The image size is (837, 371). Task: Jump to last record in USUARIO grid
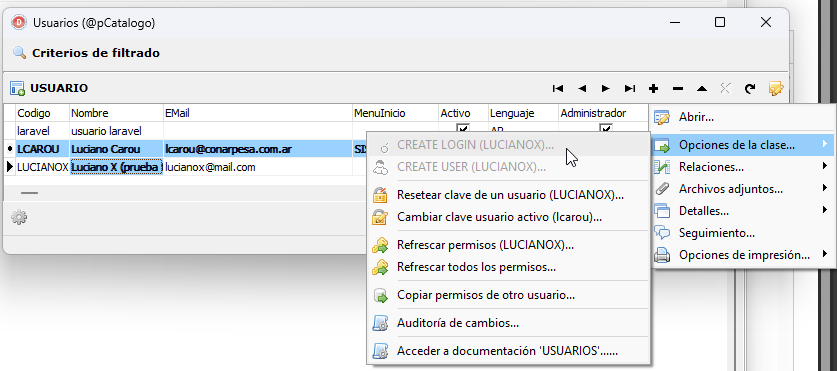(x=630, y=89)
